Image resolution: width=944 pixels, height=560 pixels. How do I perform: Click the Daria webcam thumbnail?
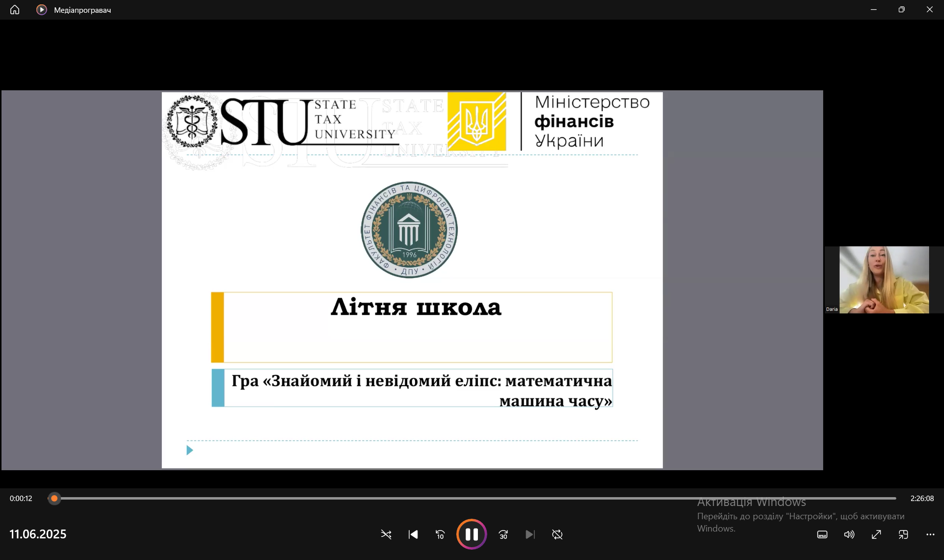(x=884, y=280)
